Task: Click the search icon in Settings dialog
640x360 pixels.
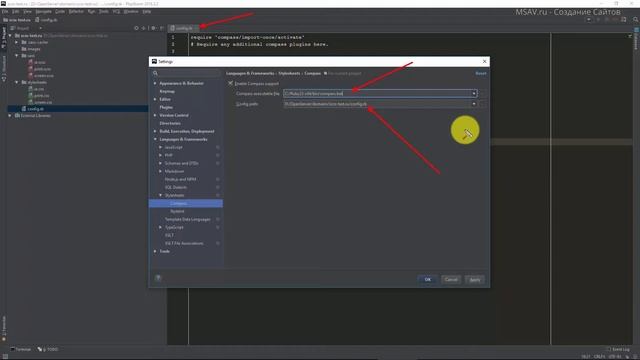Action: (155, 73)
